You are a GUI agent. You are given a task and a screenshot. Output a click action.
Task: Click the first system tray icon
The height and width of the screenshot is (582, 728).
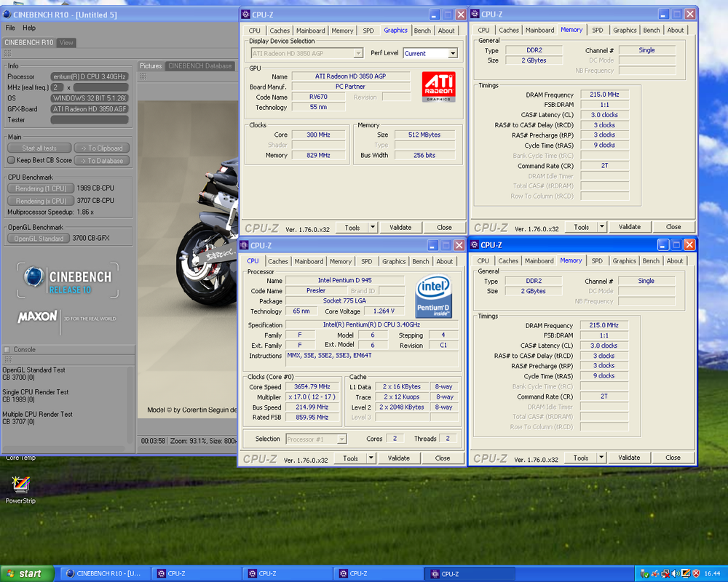(644, 574)
